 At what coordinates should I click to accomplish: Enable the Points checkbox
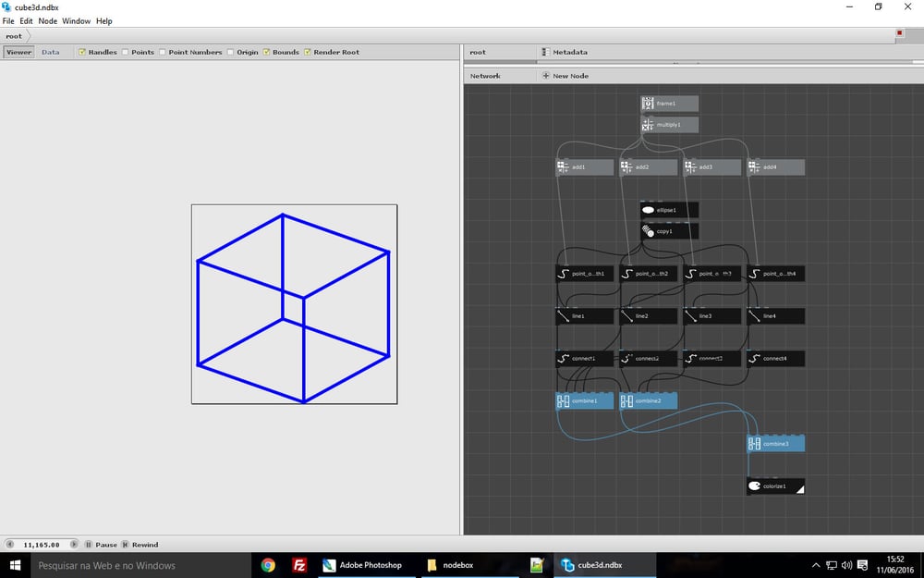[x=125, y=52]
